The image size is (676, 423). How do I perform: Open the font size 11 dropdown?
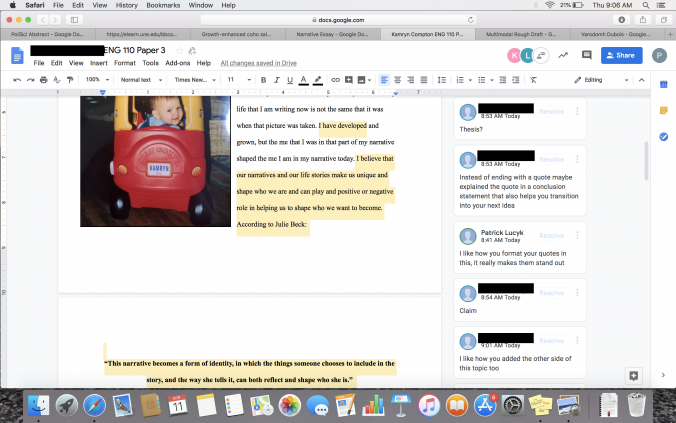(x=239, y=80)
